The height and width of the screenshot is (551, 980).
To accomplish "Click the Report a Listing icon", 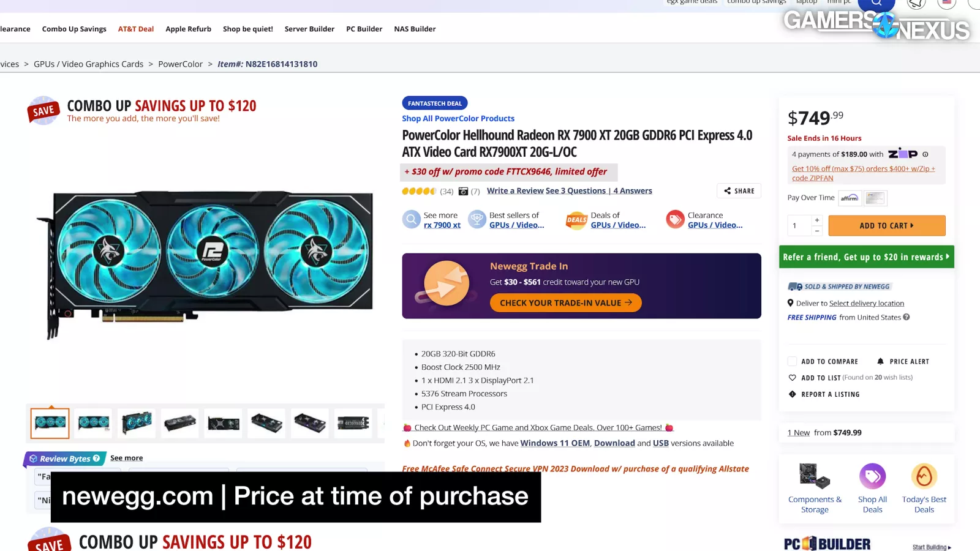I will pyautogui.click(x=792, y=394).
